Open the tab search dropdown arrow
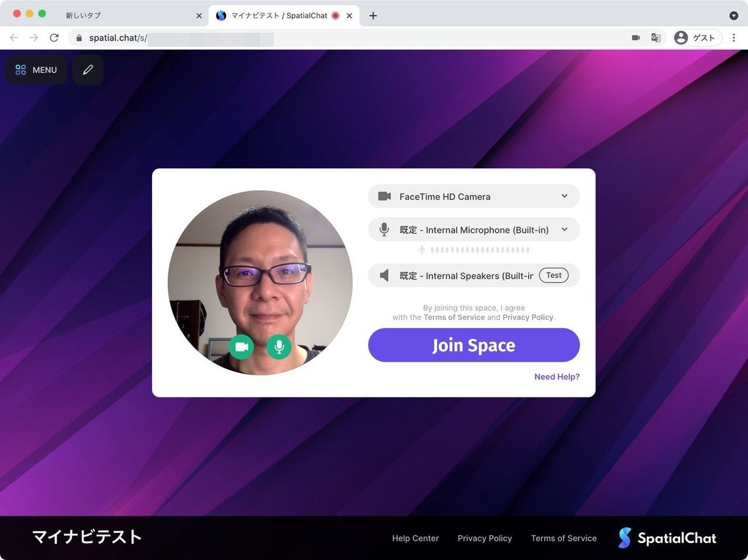This screenshot has height=560, width=748. 734,16
